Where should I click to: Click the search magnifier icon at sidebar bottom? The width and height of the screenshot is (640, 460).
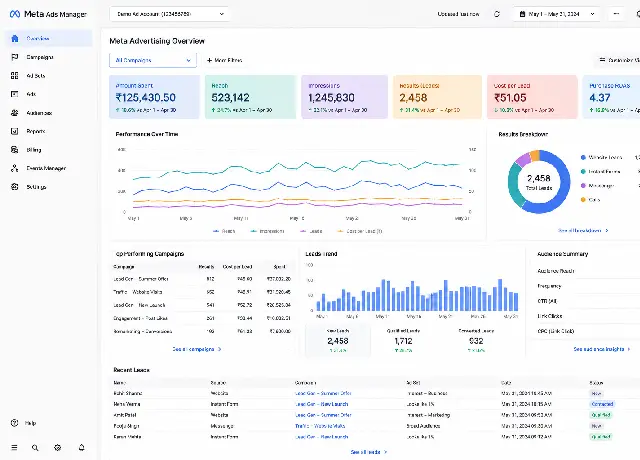click(35, 448)
